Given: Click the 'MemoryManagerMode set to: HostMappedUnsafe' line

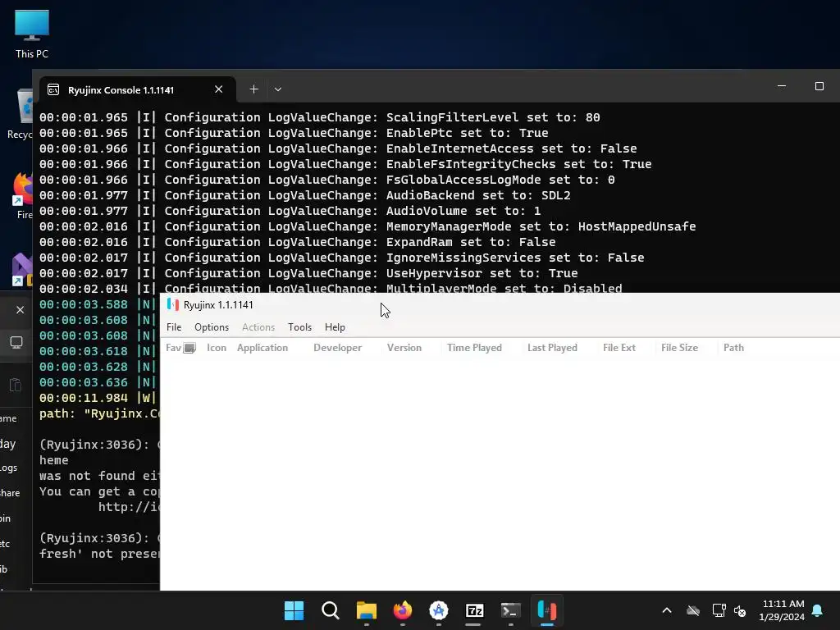Looking at the screenshot, I should [x=367, y=226].
